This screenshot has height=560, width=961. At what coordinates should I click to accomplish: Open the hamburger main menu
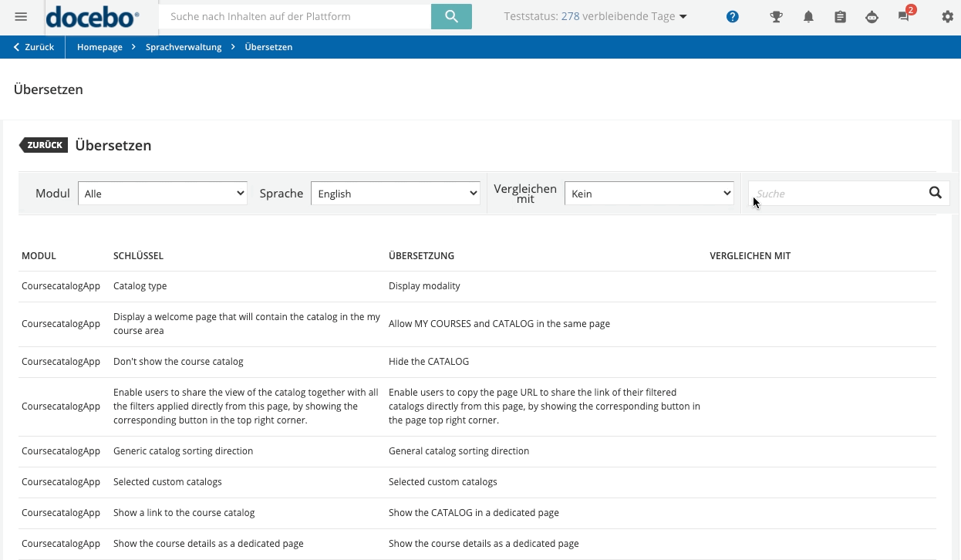tap(21, 16)
